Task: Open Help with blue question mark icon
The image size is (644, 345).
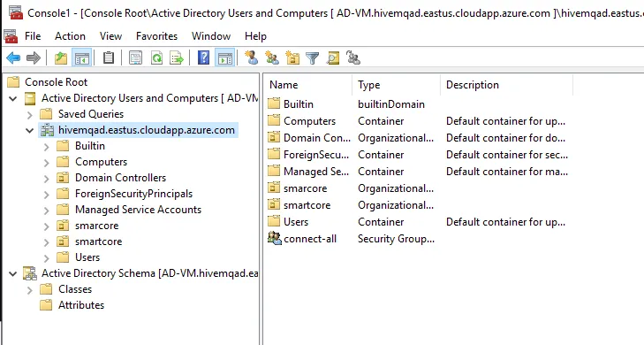Action: pyautogui.click(x=204, y=58)
